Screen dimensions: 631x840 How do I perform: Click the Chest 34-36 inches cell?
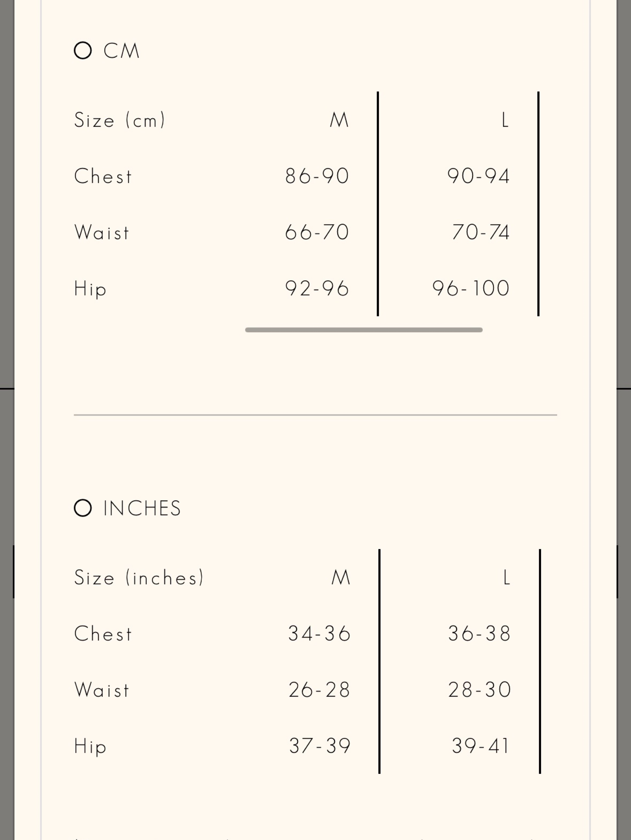point(319,633)
